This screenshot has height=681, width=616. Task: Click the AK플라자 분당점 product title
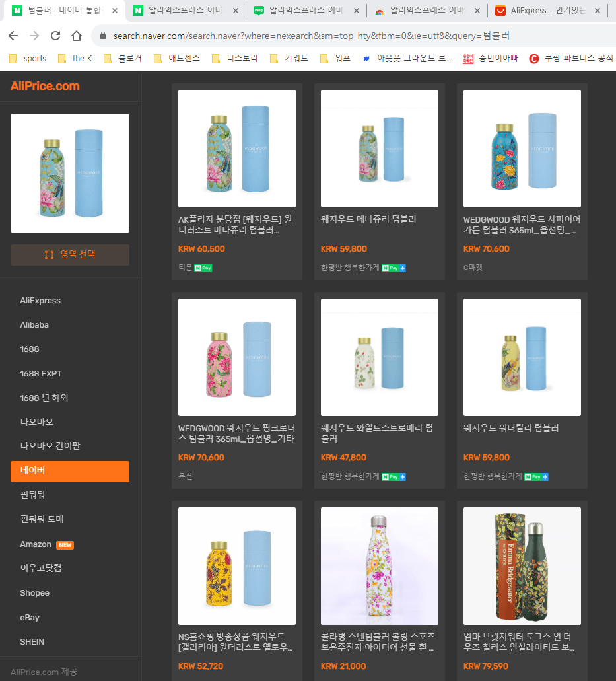(235, 225)
